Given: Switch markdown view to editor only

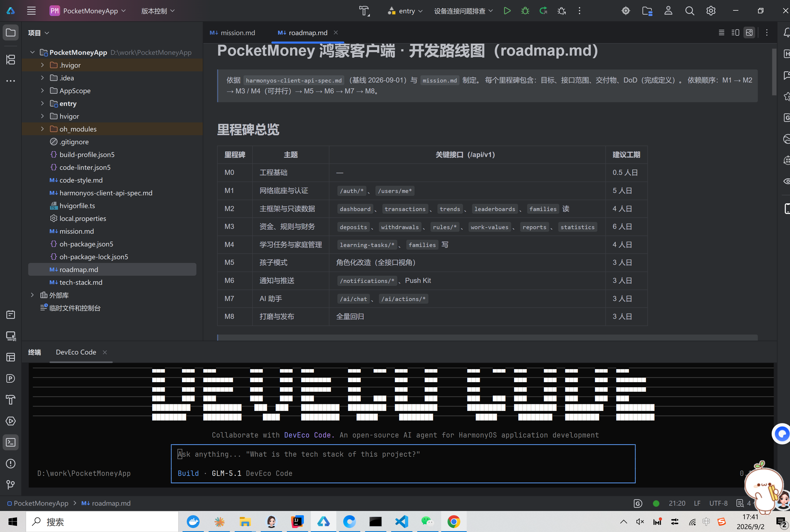Looking at the screenshot, I should coord(721,32).
